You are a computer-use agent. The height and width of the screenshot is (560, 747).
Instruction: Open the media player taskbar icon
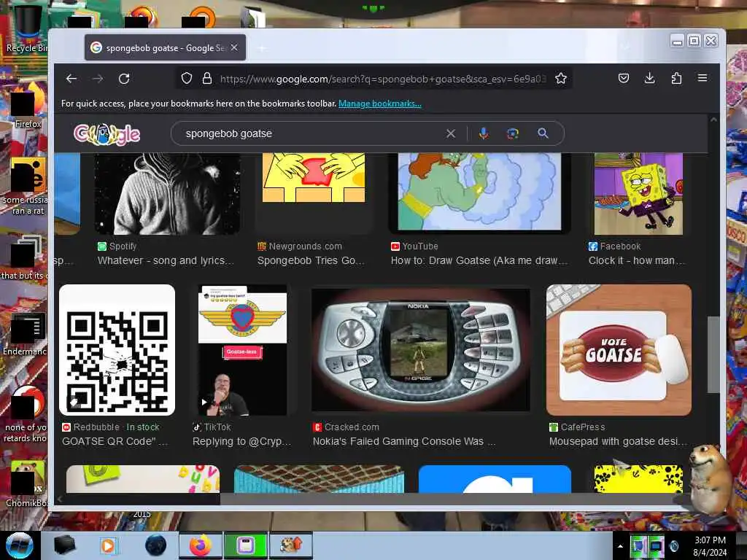(x=108, y=545)
